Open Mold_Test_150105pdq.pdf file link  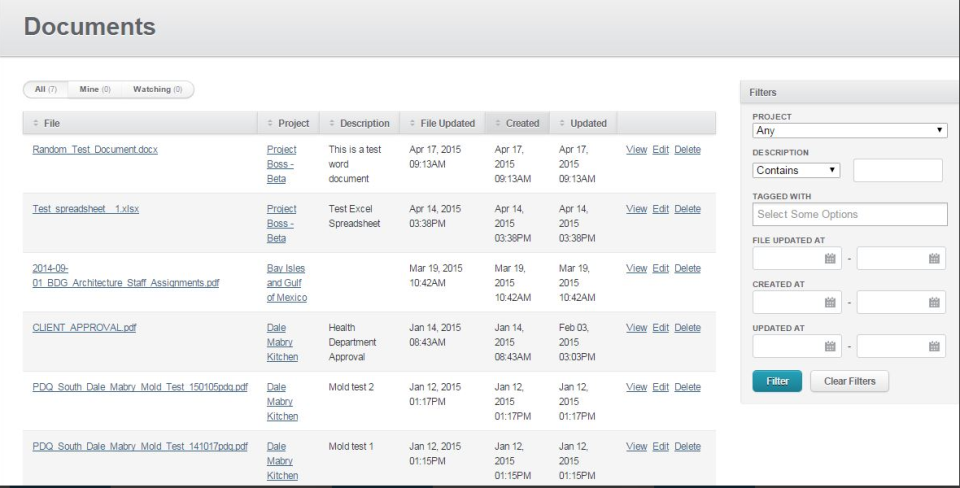140,387
